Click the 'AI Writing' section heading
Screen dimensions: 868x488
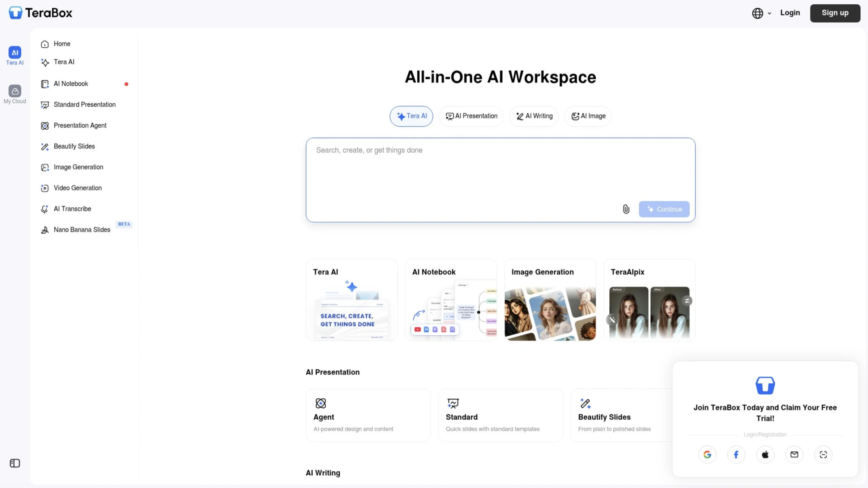[323, 473]
